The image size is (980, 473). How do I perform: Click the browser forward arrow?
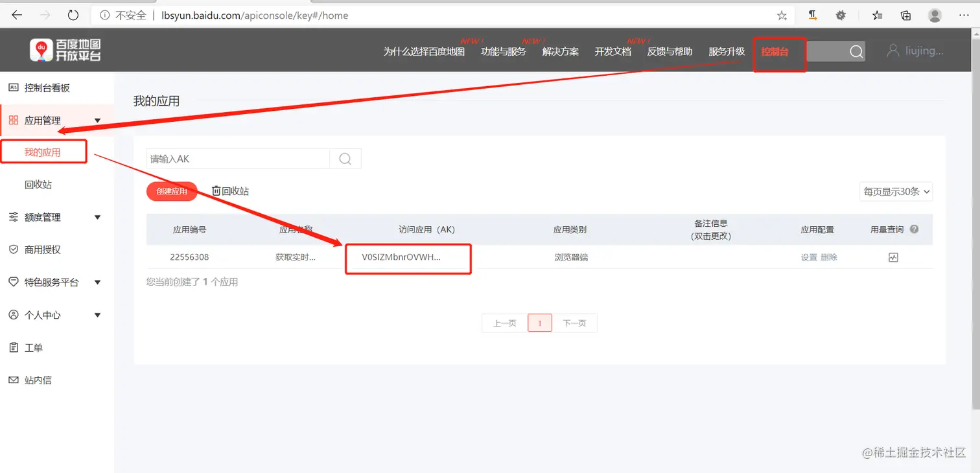tap(45, 15)
